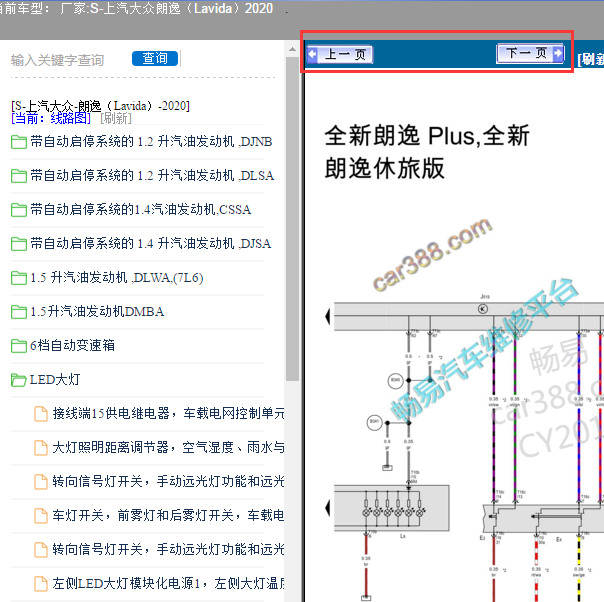604x602 pixels.
Task: Open document 车灯开关，前雾灯和后雾灯开关
Action: coord(168,515)
